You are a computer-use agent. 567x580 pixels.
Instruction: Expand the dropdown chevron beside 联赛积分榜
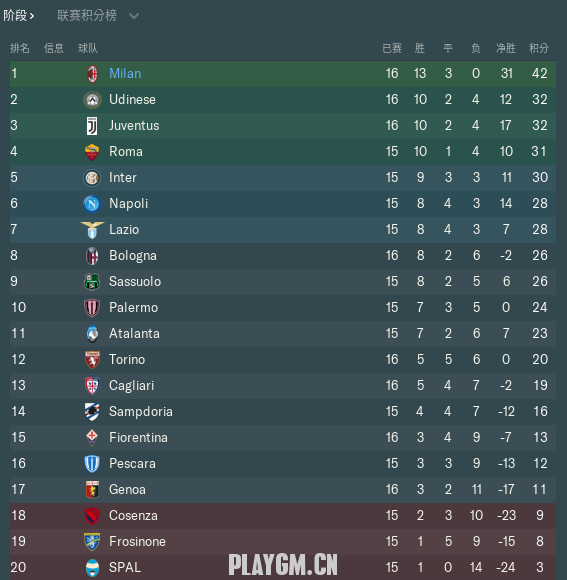coord(134,16)
